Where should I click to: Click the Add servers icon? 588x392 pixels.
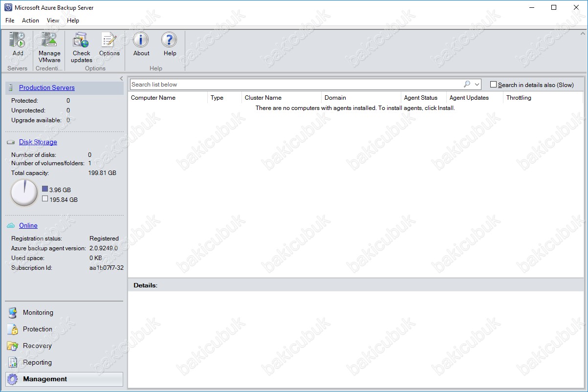18,40
